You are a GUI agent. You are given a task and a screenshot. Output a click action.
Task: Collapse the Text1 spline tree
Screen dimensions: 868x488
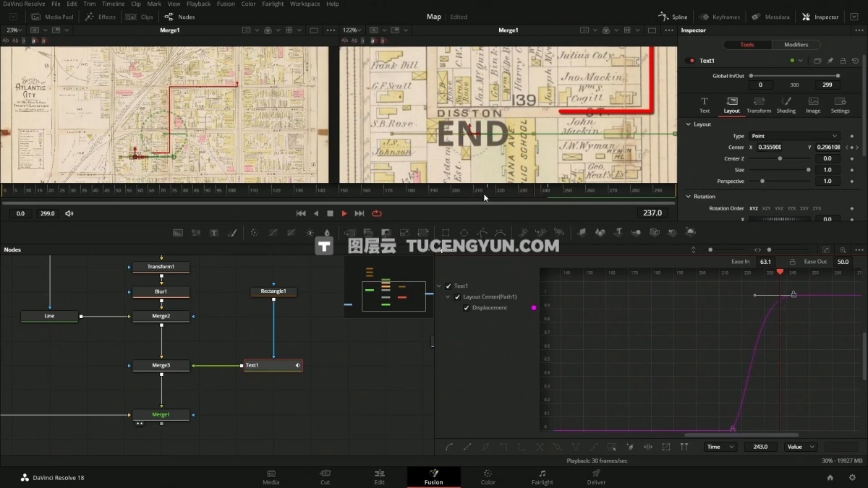[439, 286]
